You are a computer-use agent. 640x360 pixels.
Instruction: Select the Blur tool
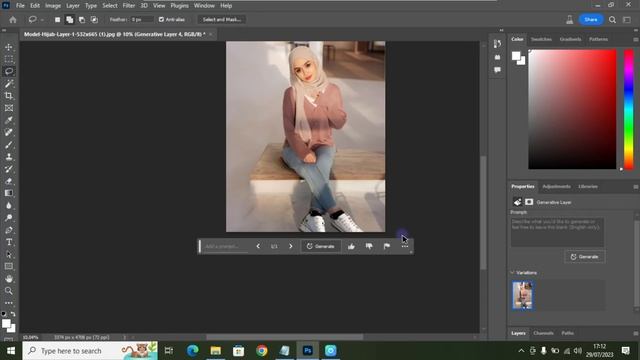click(9, 205)
